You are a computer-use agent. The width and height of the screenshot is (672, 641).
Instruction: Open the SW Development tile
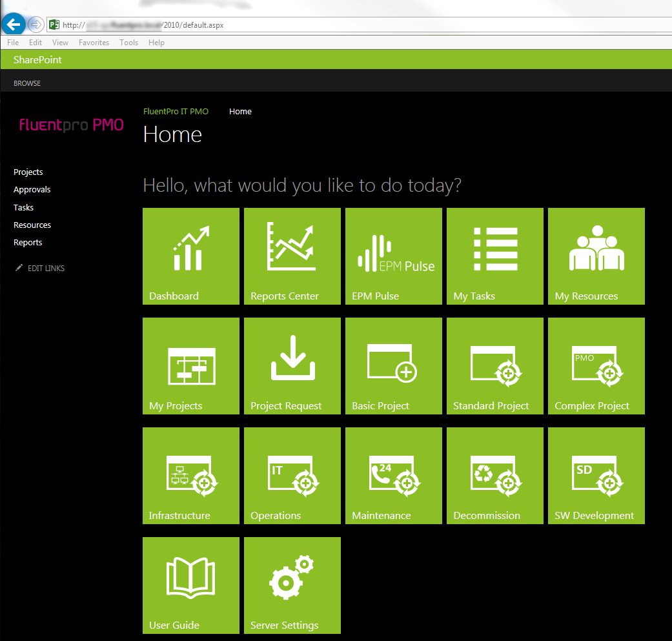click(x=596, y=476)
